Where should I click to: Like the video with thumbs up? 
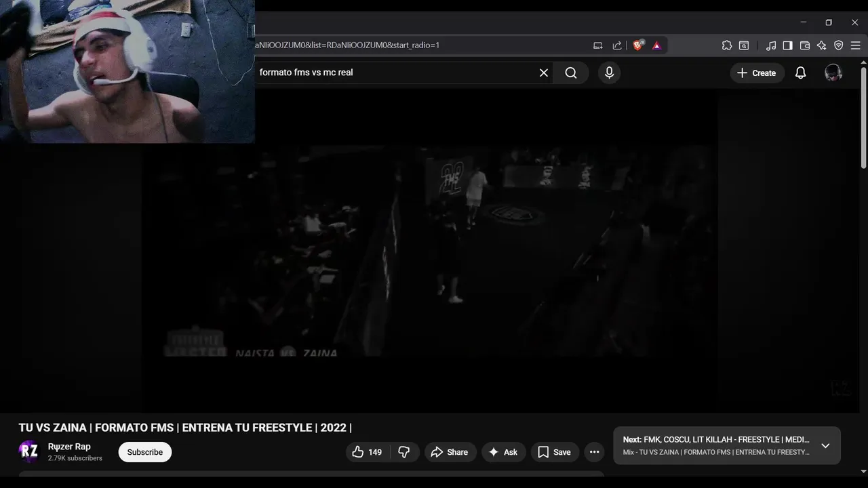click(367, 452)
